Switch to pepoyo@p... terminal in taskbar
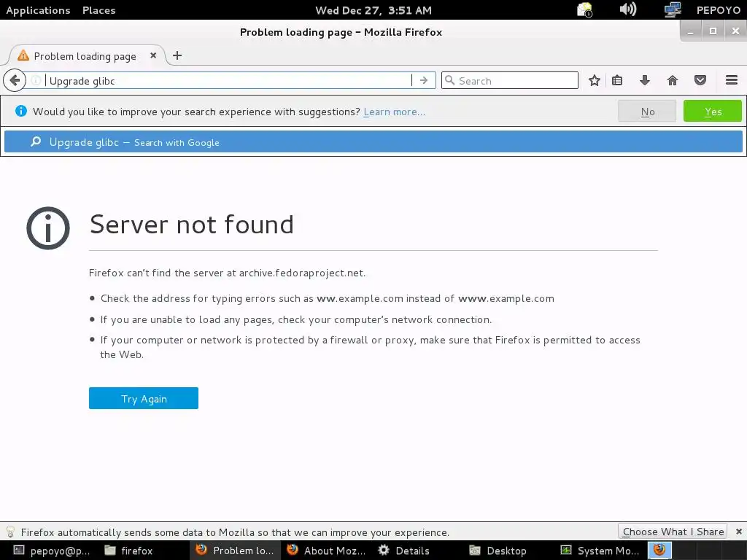This screenshot has height=560, width=747. coord(52,551)
